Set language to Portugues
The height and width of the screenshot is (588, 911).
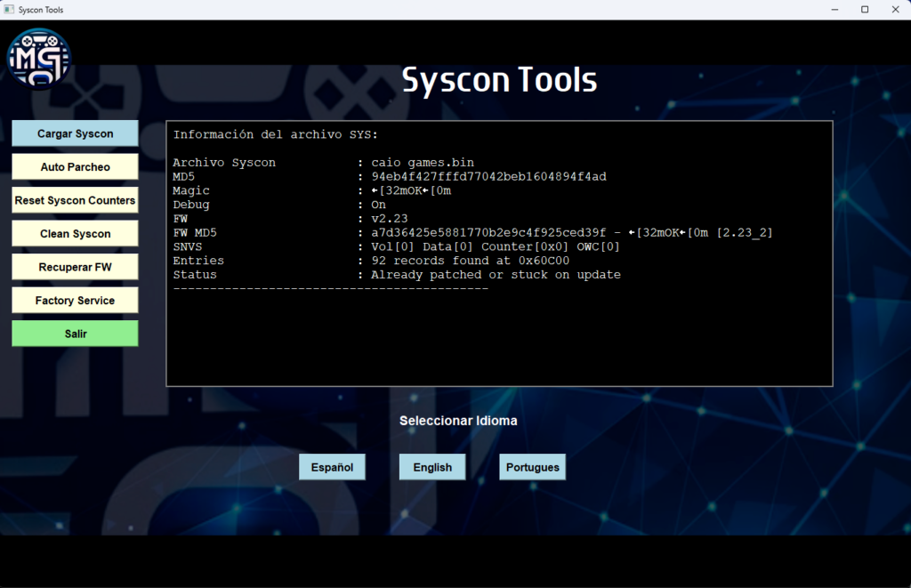point(532,467)
